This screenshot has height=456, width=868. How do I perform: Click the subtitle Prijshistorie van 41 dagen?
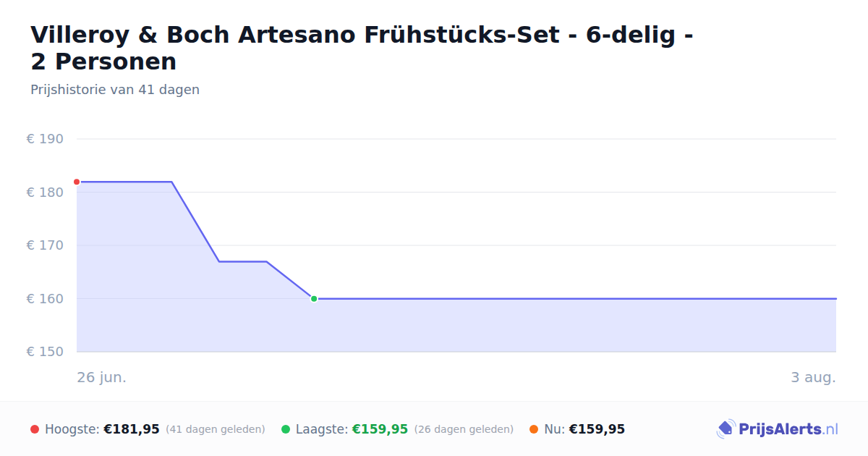(x=115, y=90)
